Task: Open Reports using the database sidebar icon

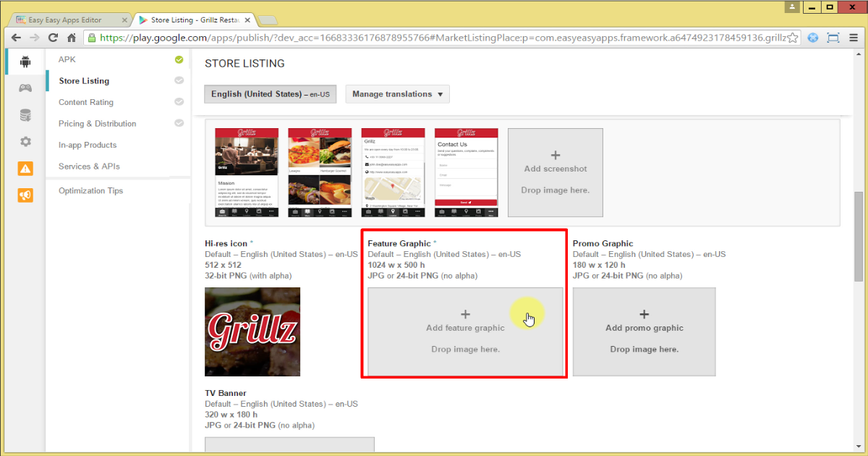Action: [25, 114]
